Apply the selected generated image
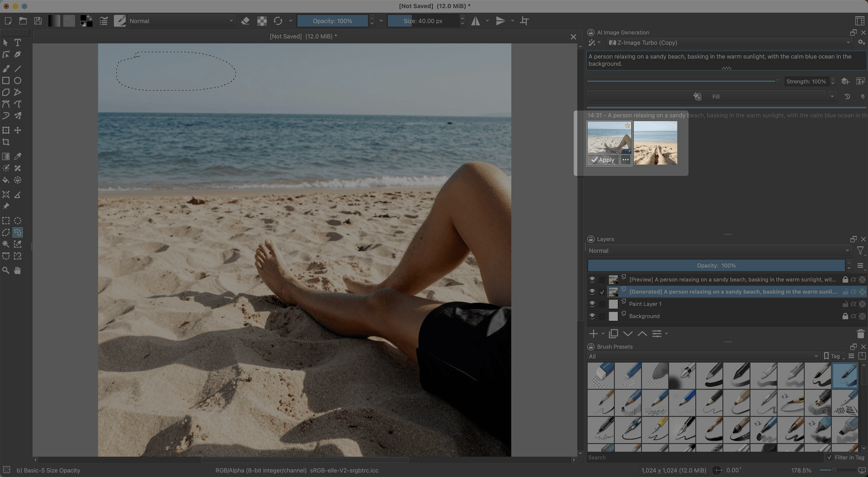The image size is (868, 477). pos(603,160)
